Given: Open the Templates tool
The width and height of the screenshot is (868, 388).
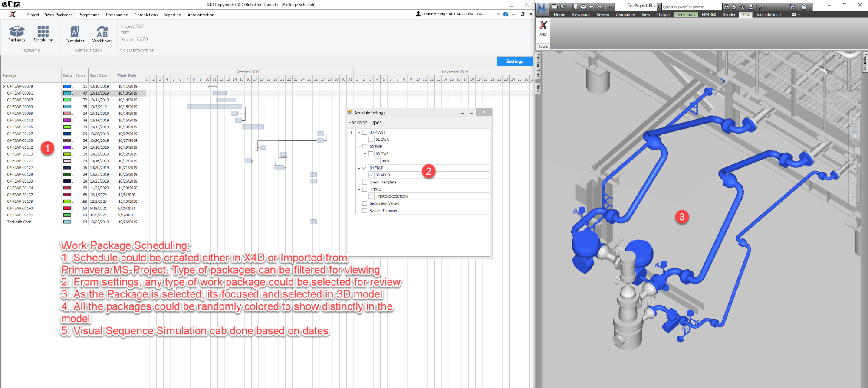Looking at the screenshot, I should coord(75,35).
